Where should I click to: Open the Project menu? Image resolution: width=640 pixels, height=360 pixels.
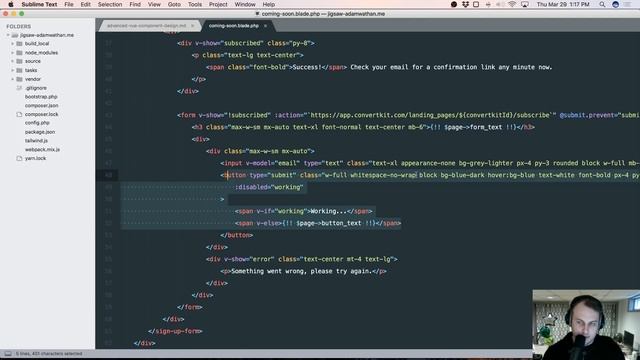(x=218, y=4)
